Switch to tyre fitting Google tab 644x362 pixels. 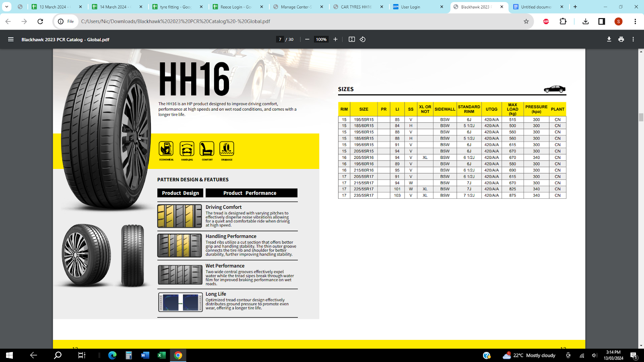pyautogui.click(x=178, y=7)
